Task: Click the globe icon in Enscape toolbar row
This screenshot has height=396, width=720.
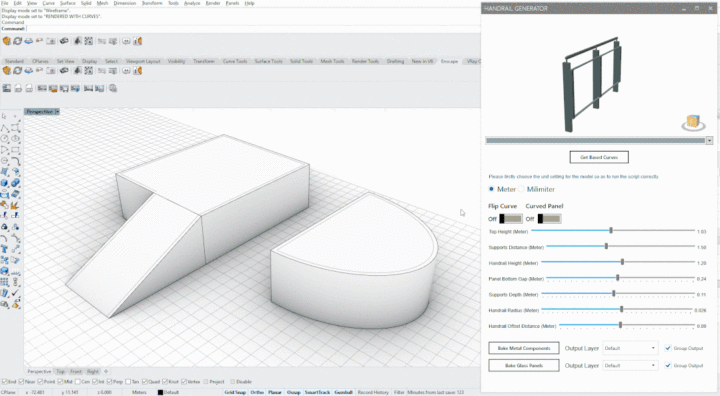Action: tap(113, 88)
